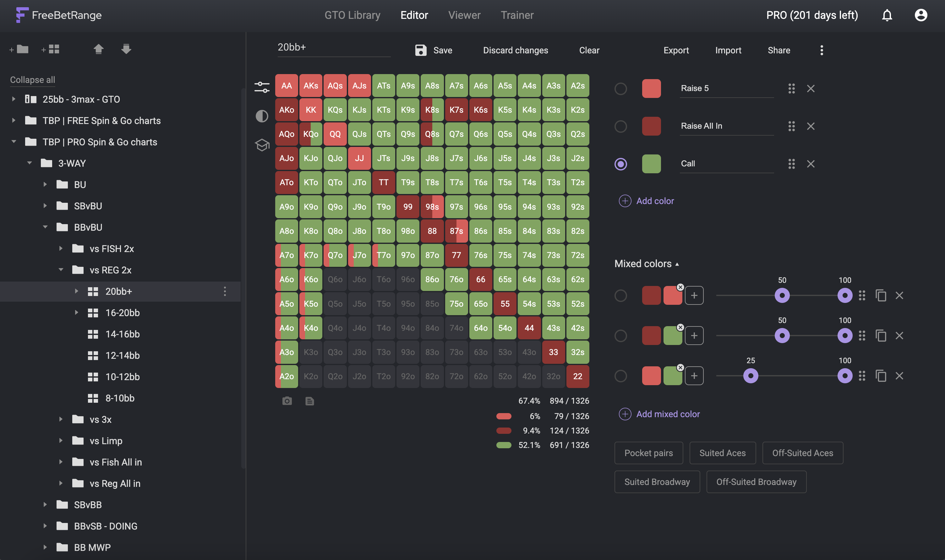945x560 pixels.
Task: Collapse the vs REG 2x folder
Action: (x=61, y=270)
